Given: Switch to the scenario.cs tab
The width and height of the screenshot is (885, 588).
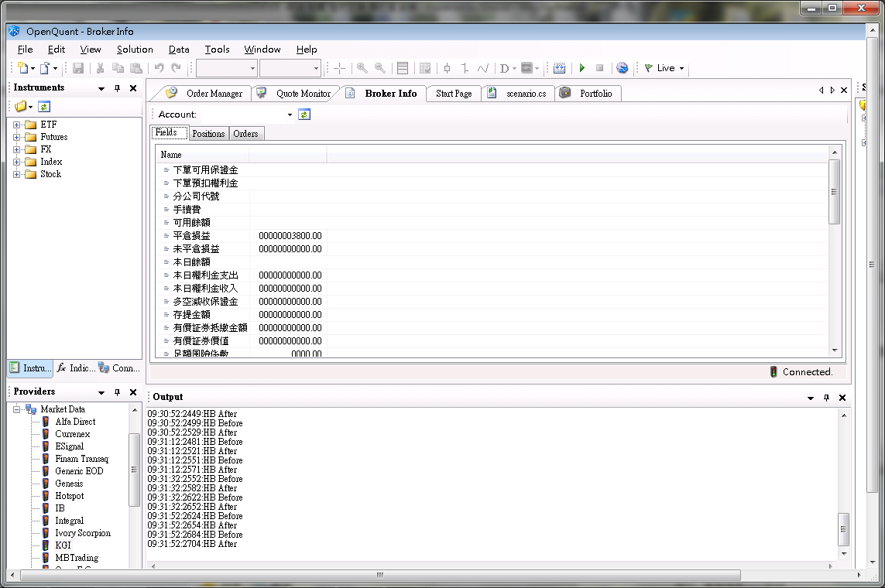Looking at the screenshot, I should [x=519, y=94].
